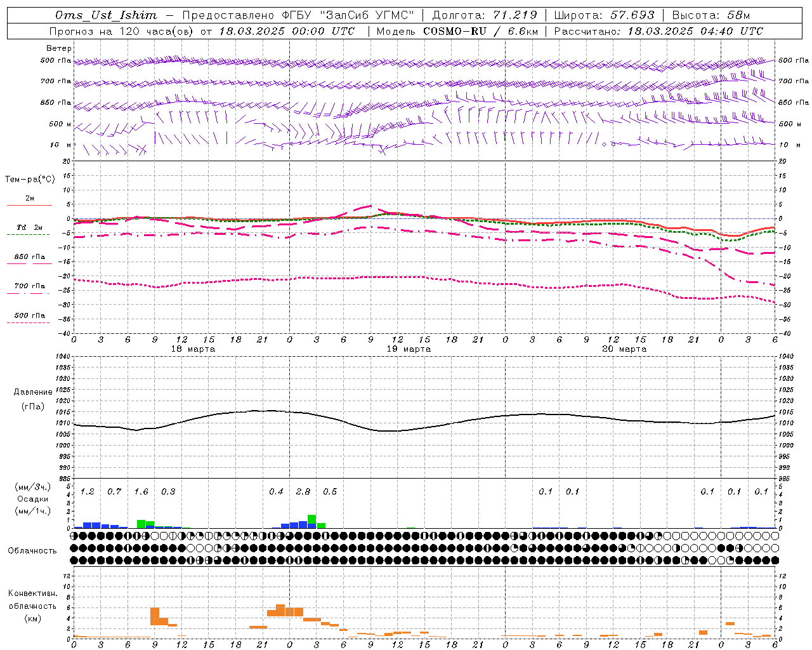
Task: Click the 3-hour precipitation total 0.7
Action: [x=114, y=492]
